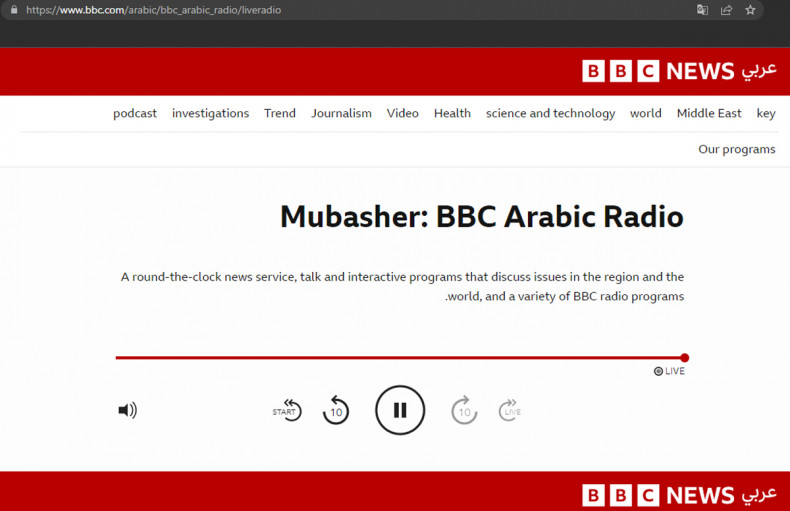Pause the live radio stream
The height and width of the screenshot is (511, 790).
pyautogui.click(x=400, y=410)
